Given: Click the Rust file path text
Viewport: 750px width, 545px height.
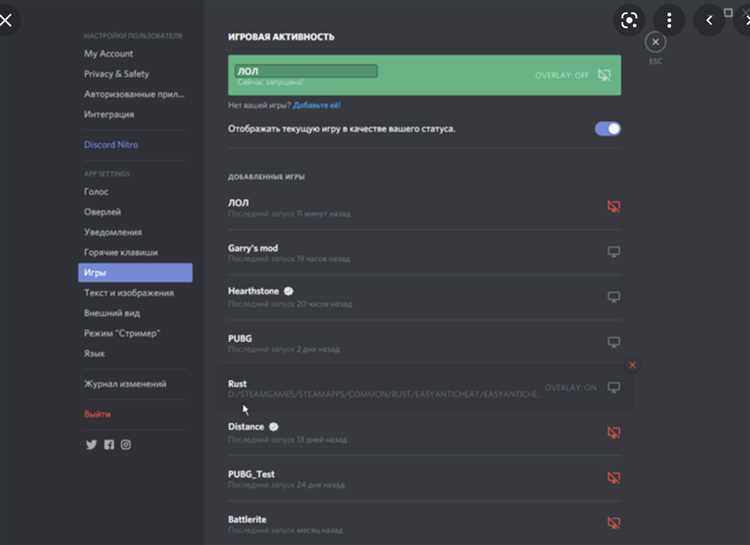Looking at the screenshot, I should click(384, 394).
